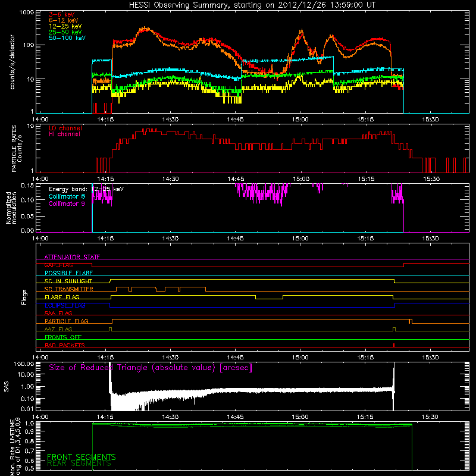
Task: Select the 3-6 keV legend label
Action: pos(61,14)
